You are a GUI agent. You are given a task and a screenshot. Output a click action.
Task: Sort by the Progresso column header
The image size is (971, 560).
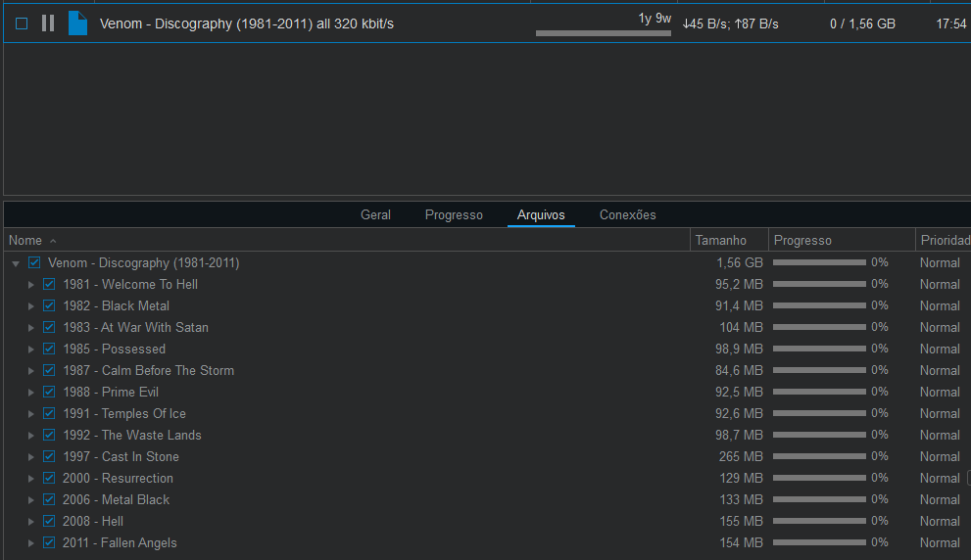(x=842, y=240)
